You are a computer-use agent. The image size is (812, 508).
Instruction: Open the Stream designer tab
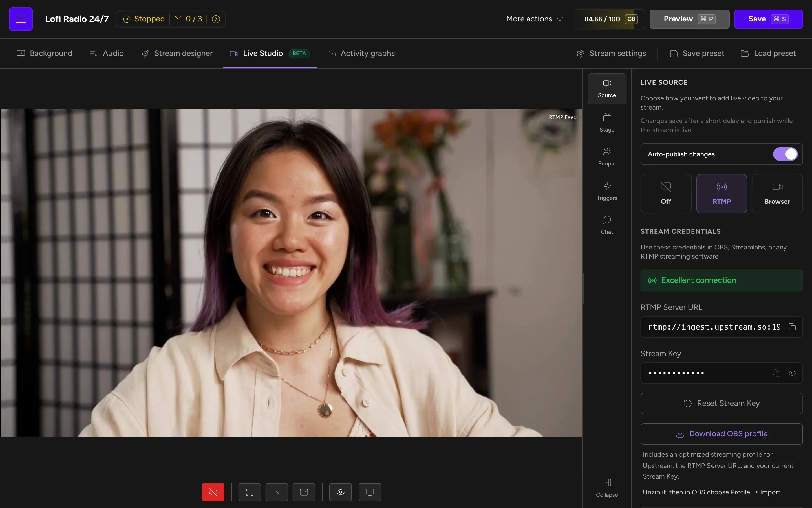click(x=177, y=53)
